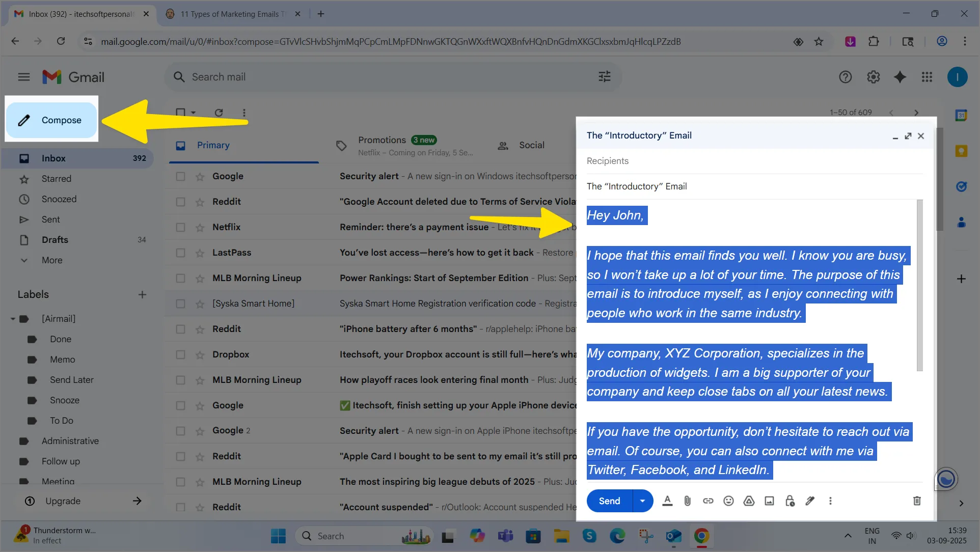Switch to the Social tab

pyautogui.click(x=531, y=145)
